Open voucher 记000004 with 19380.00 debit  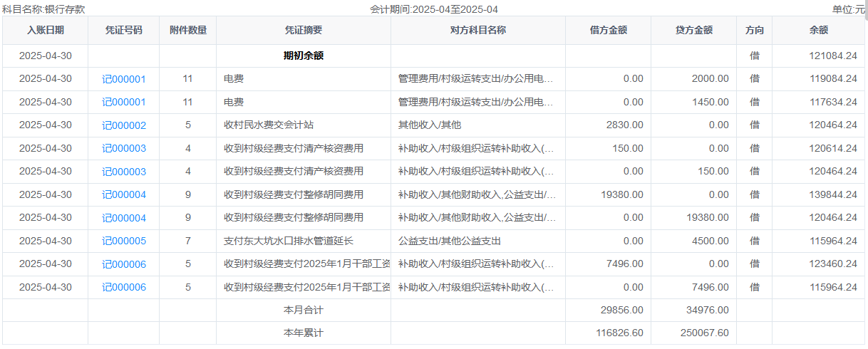coord(123,195)
